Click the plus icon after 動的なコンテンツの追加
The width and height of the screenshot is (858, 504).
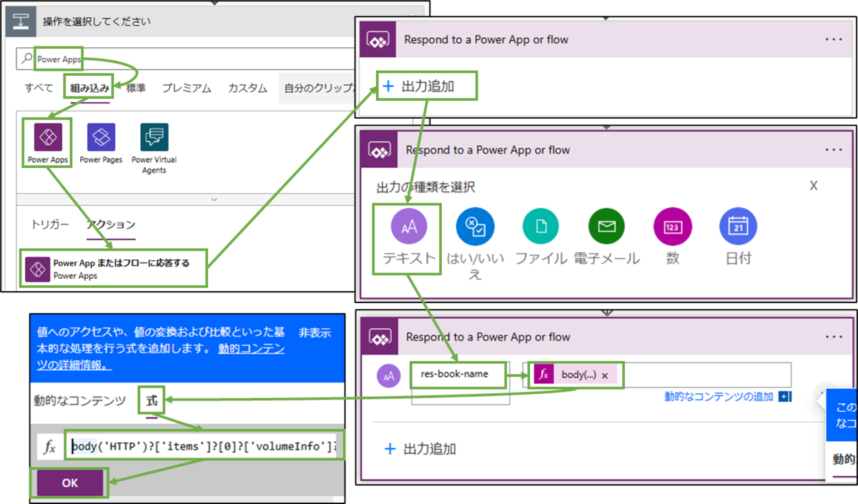784,397
